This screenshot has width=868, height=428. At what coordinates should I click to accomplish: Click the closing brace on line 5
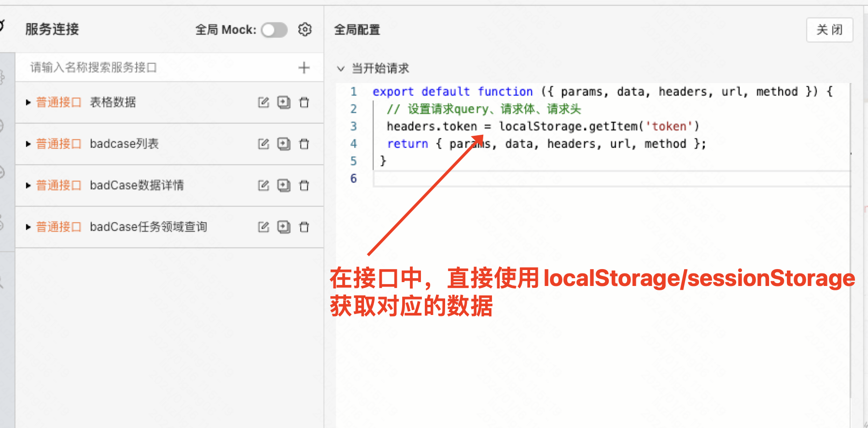pos(383,161)
